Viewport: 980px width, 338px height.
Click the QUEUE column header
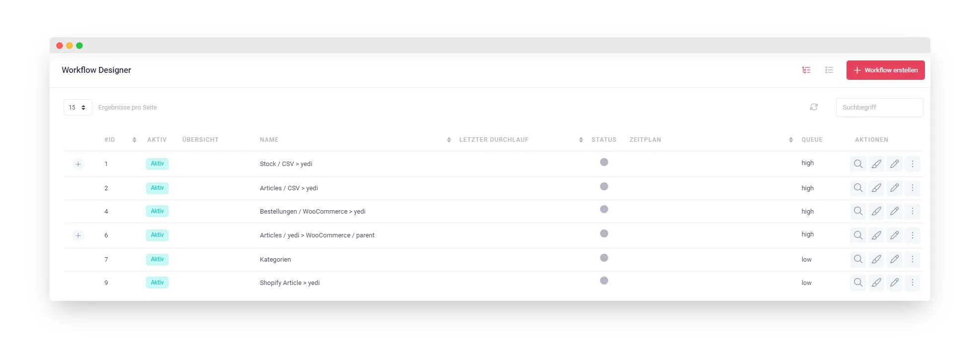[812, 140]
